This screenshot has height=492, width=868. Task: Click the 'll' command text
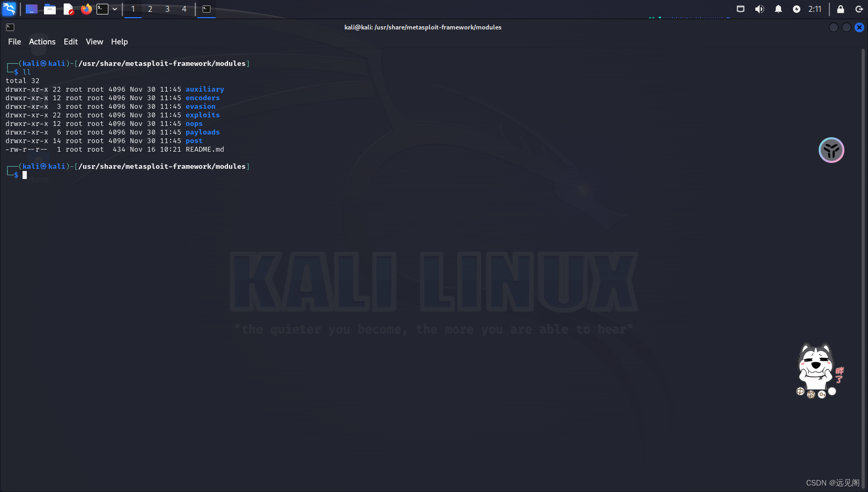tap(27, 72)
